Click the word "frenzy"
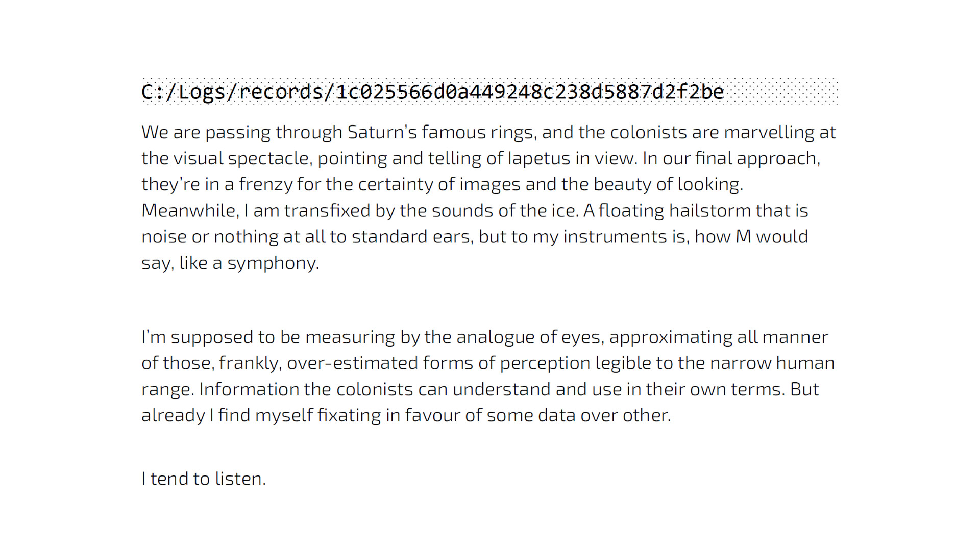Image resolution: width=980 pixels, height=551 pixels. coord(265,184)
